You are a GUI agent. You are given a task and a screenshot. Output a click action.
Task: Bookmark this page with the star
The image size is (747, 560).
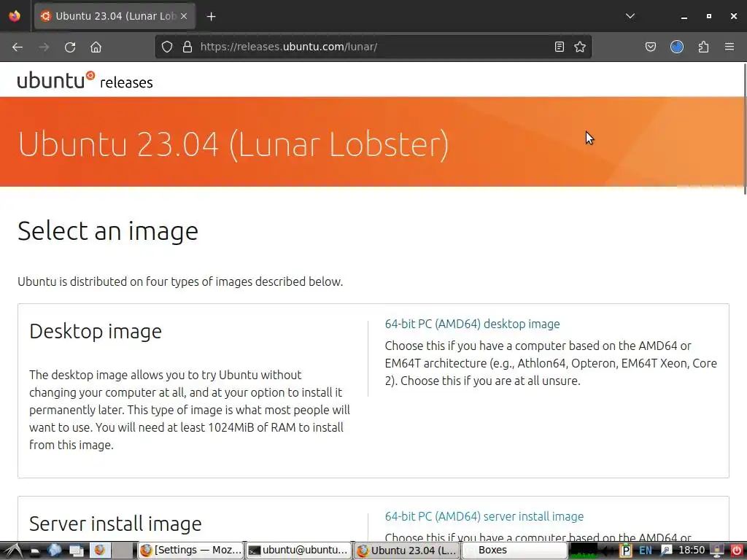point(580,47)
